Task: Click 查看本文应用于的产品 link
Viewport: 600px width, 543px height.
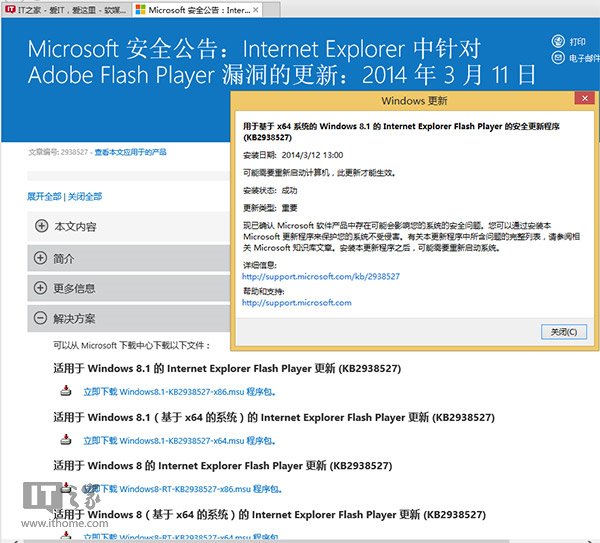Action: [x=130, y=152]
